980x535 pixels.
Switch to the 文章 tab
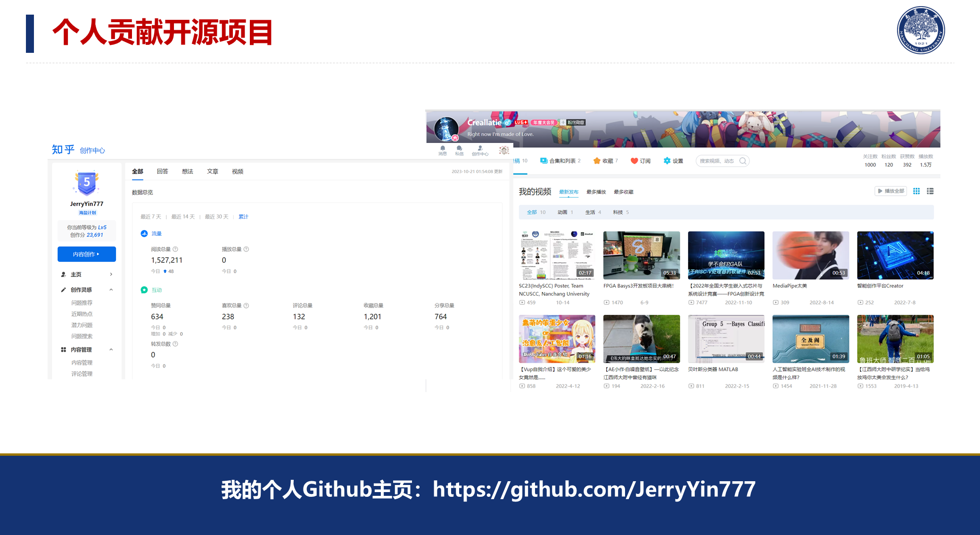213,171
